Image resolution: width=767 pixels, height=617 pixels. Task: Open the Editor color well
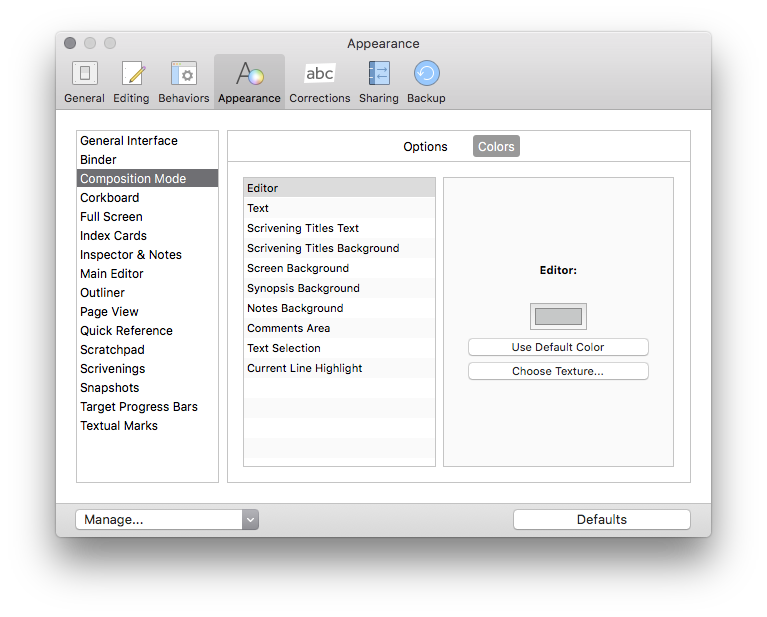coord(558,317)
